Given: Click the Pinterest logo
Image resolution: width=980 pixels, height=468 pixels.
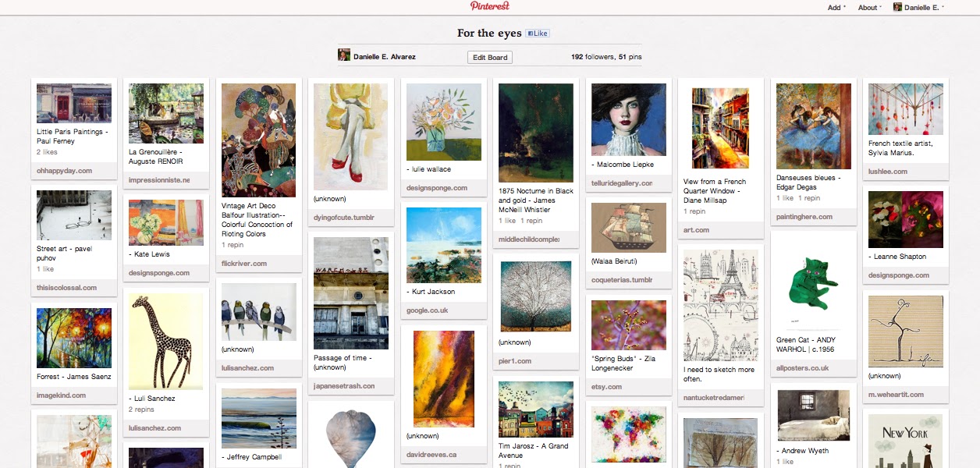Looking at the screenshot, I should 489,6.
